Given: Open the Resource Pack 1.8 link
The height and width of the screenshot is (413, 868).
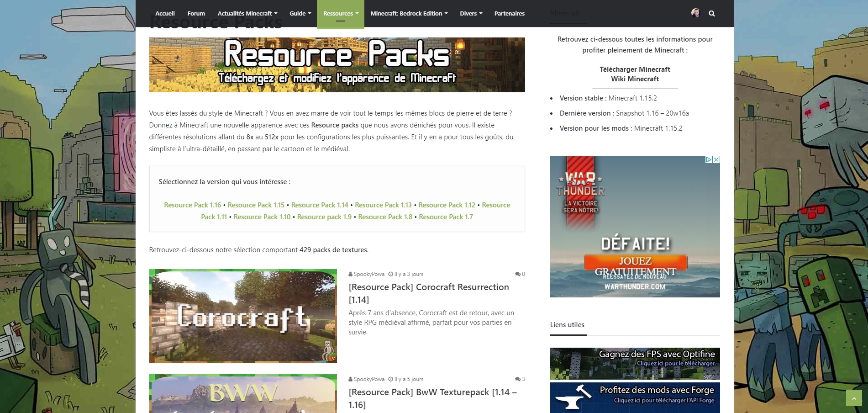Looking at the screenshot, I should 385,217.
